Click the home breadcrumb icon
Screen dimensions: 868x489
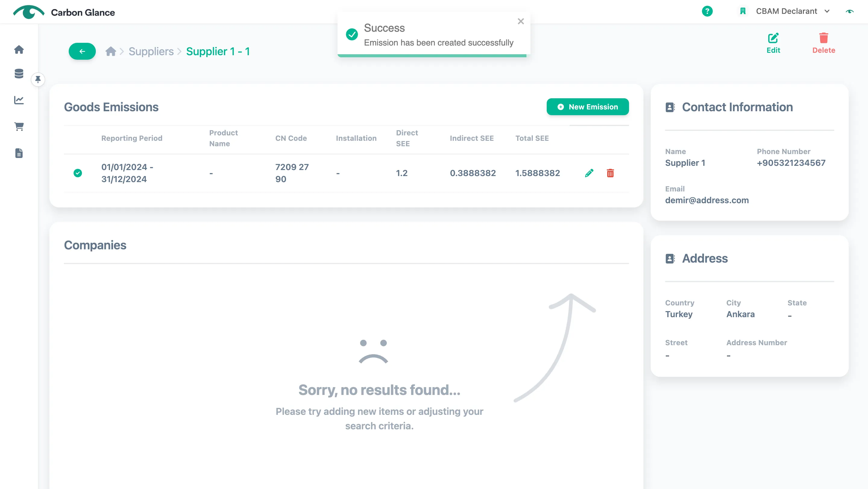tap(111, 51)
